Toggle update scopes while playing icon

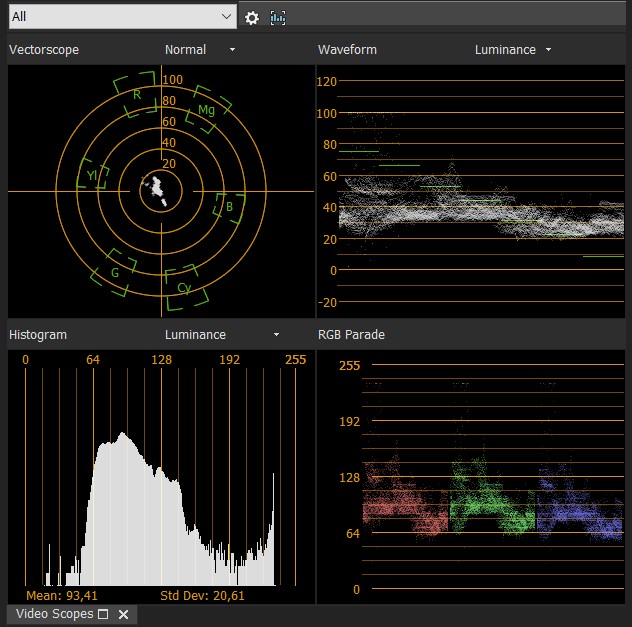[x=278, y=18]
